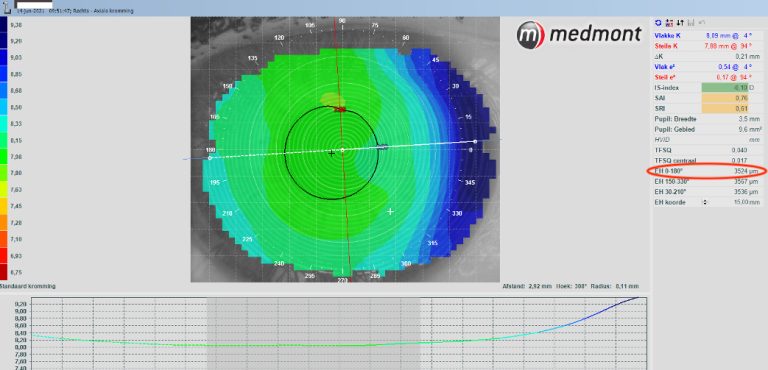Click the refresh icon in attributes toolbar

pos(658,23)
